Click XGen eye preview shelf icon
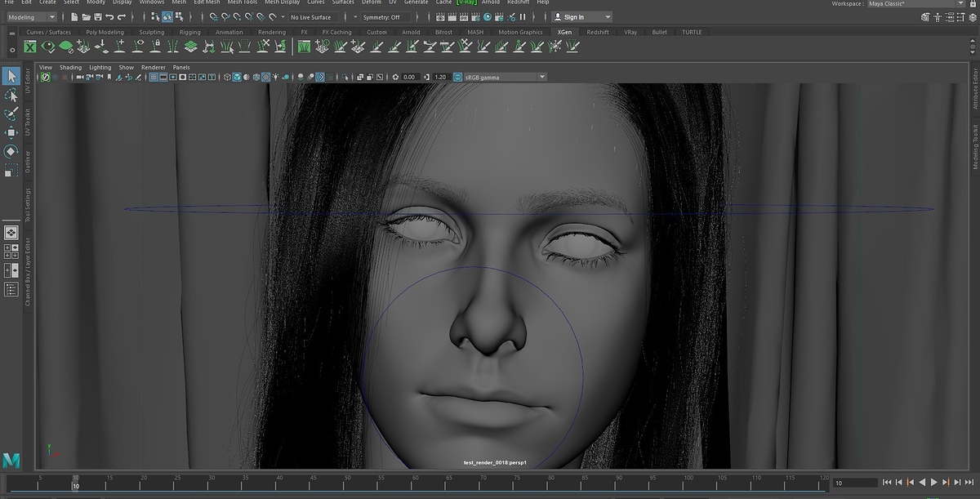This screenshot has height=499, width=980. tap(47, 47)
